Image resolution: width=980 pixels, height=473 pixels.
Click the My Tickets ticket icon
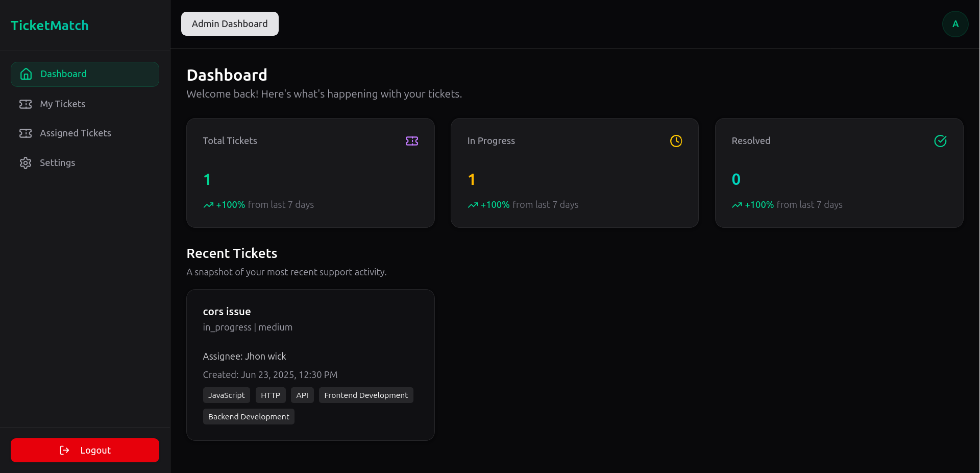click(26, 104)
